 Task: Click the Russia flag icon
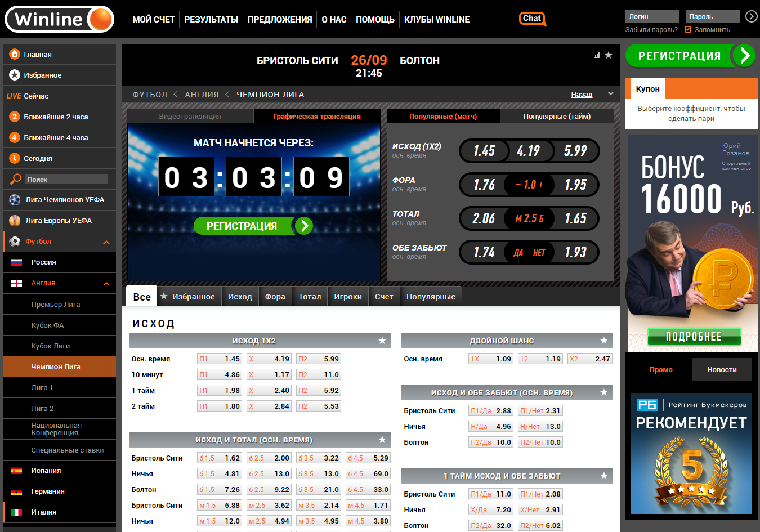pos(16,262)
